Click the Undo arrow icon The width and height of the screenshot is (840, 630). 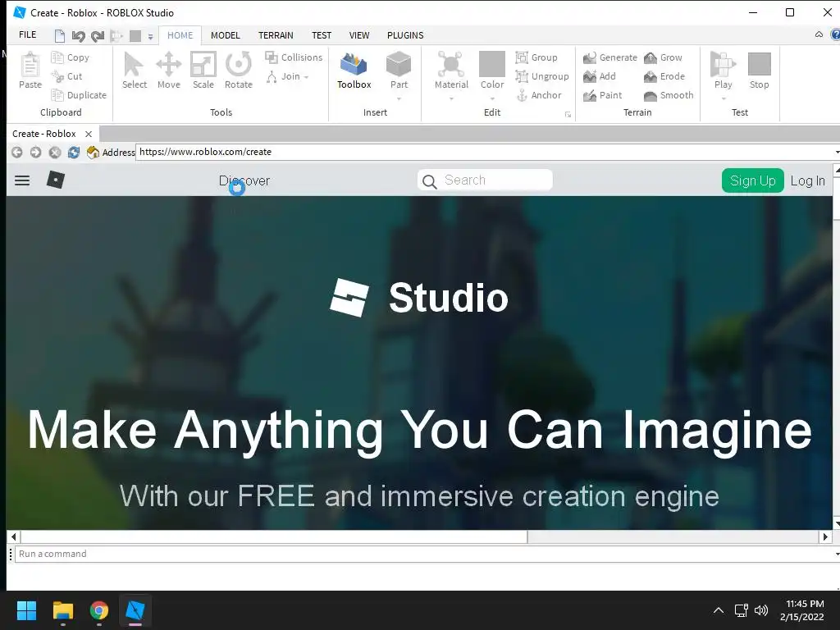(x=79, y=36)
